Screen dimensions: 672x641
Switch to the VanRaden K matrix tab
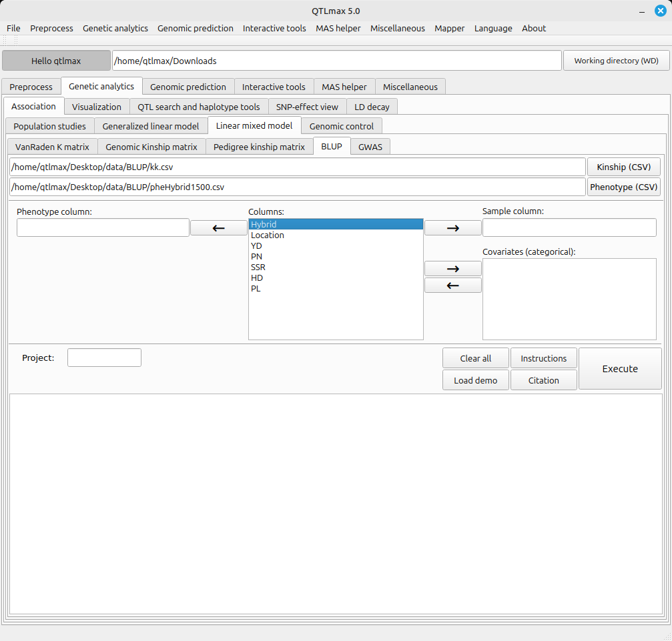(x=52, y=147)
